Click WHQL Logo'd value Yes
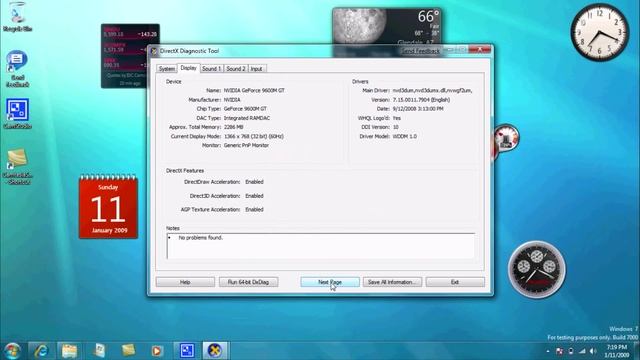The image size is (640, 360). click(397, 118)
